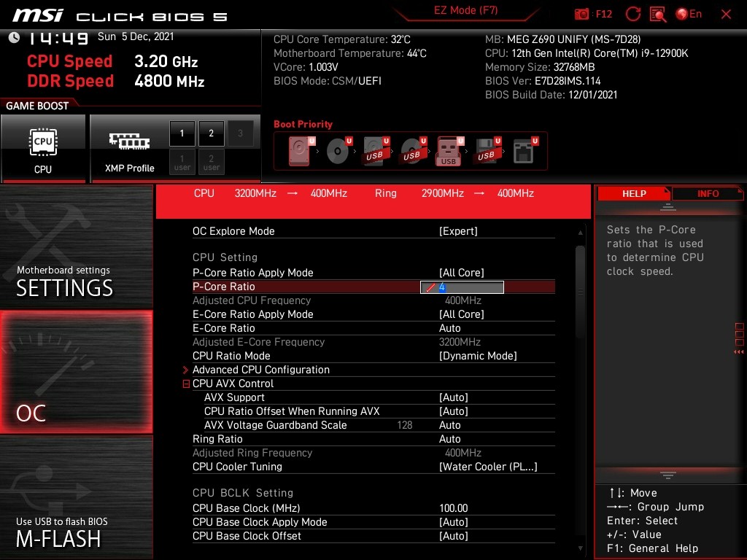Viewport: 747px width, 560px height.
Task: Enable XMP Profile 1
Action: click(x=182, y=133)
